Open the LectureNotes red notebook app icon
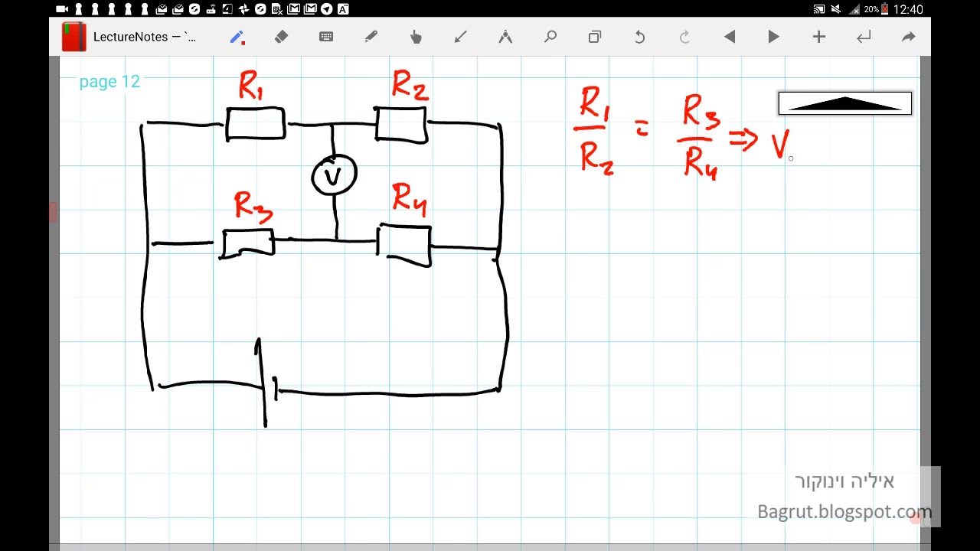This screenshot has height=551, width=980. pyautogui.click(x=73, y=37)
